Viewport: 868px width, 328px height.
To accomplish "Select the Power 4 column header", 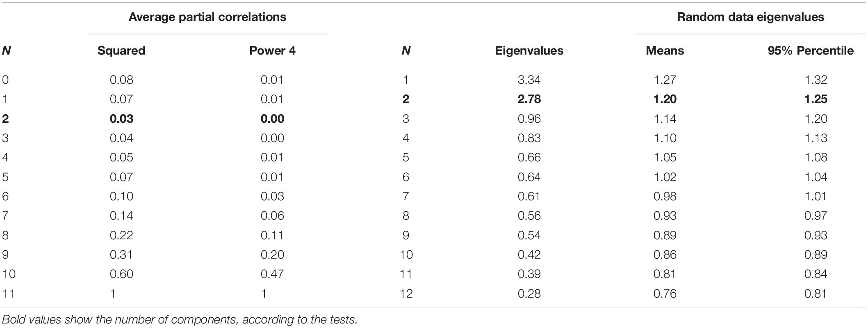I will click(x=272, y=50).
